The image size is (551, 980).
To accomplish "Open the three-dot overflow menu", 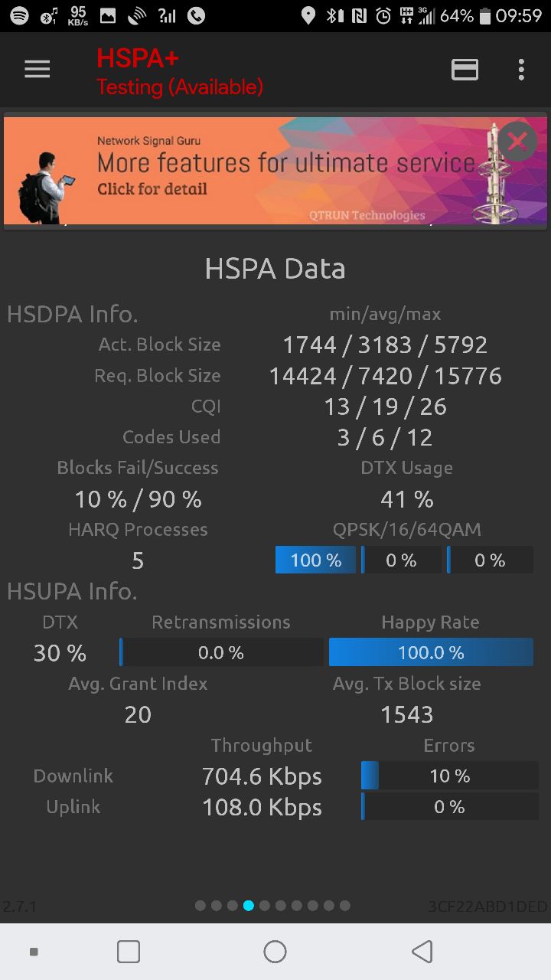I will click(x=521, y=70).
